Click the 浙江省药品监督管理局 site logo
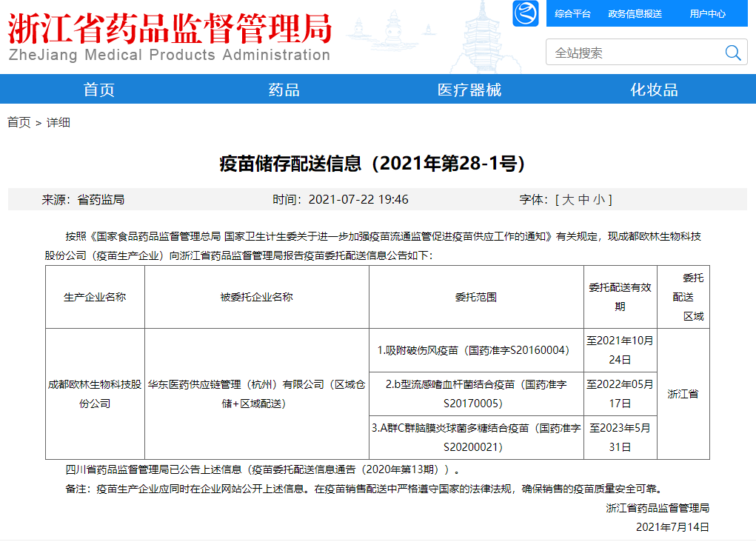 [x=170, y=36]
